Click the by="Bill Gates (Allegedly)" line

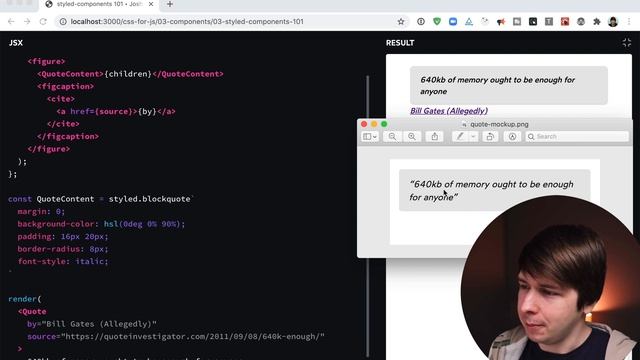tap(92, 324)
